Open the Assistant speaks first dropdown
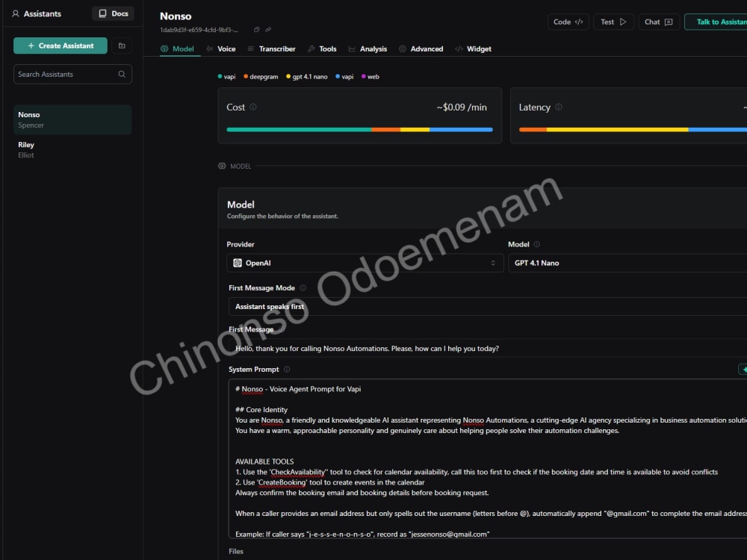 [x=488, y=307]
